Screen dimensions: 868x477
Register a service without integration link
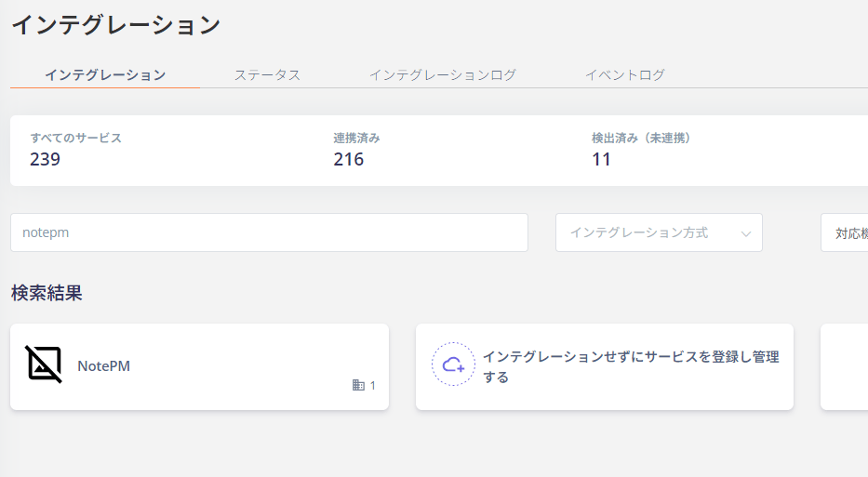point(605,367)
